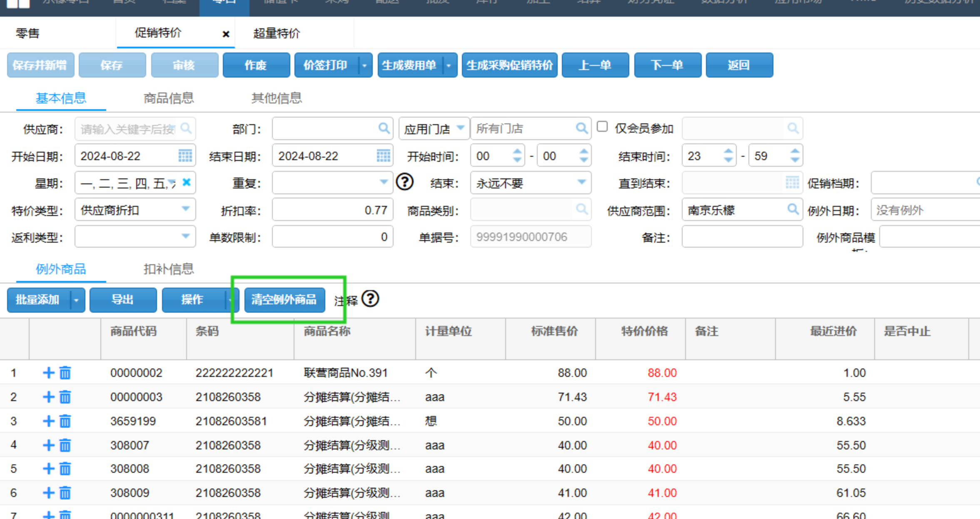Delete row 6 with the trash icon

[65, 493]
